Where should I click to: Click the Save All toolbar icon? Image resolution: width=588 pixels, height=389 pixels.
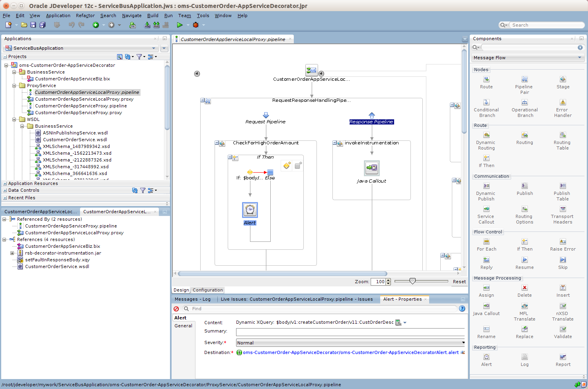(x=43, y=25)
